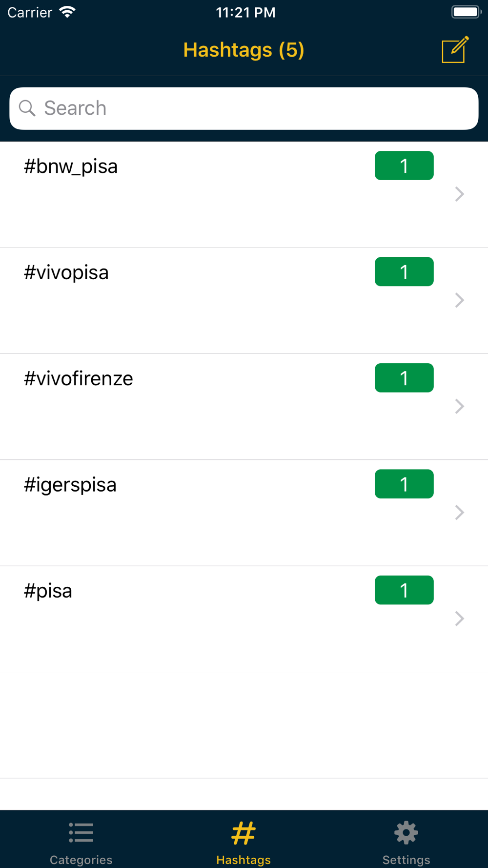Check the battery icon in status bar
Image resolution: width=488 pixels, height=868 pixels.
(x=467, y=12)
